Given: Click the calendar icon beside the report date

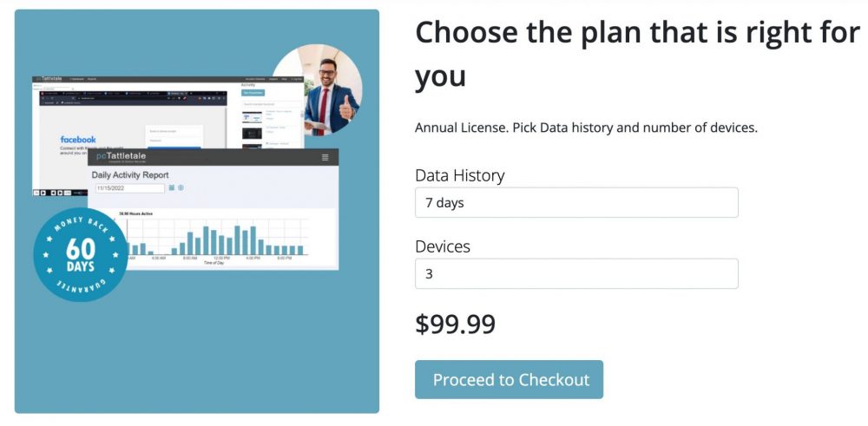Looking at the screenshot, I should coord(172,188).
